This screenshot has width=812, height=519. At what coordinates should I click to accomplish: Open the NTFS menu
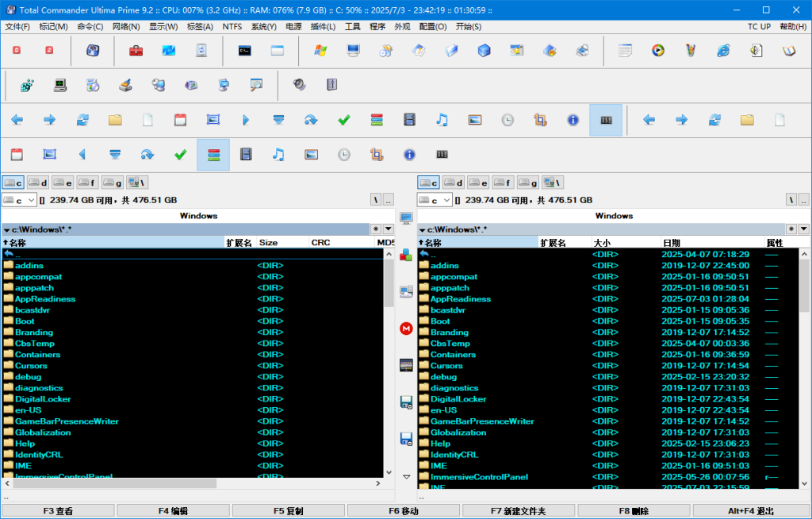coord(232,26)
